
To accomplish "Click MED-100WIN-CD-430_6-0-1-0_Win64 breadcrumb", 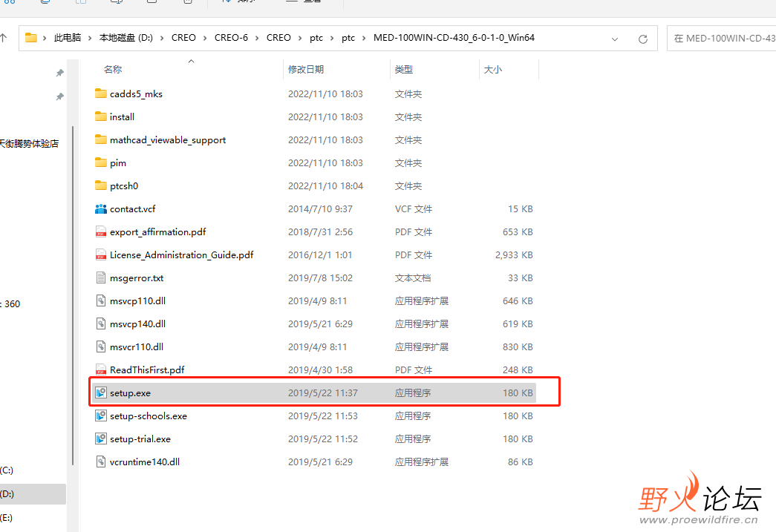I will coord(454,38).
